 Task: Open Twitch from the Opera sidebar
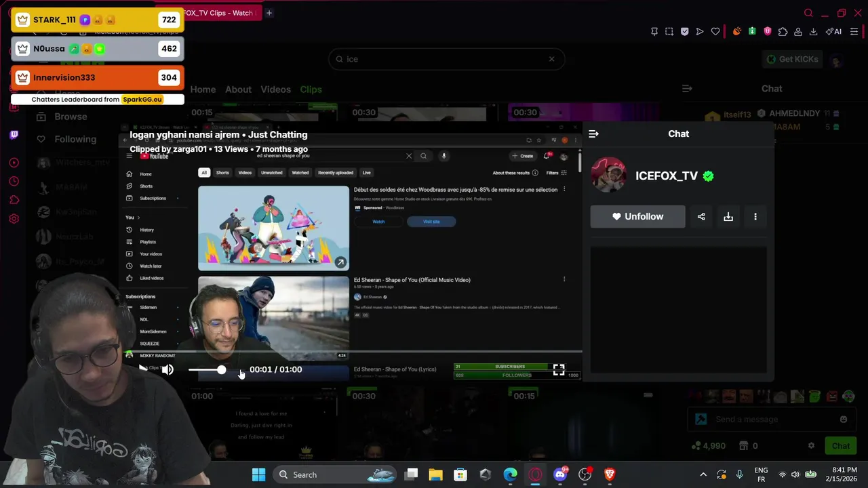(x=14, y=135)
